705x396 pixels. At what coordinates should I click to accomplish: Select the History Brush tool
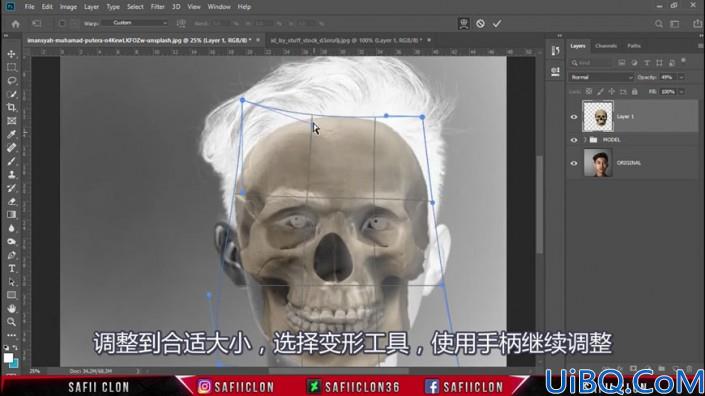(x=12, y=188)
